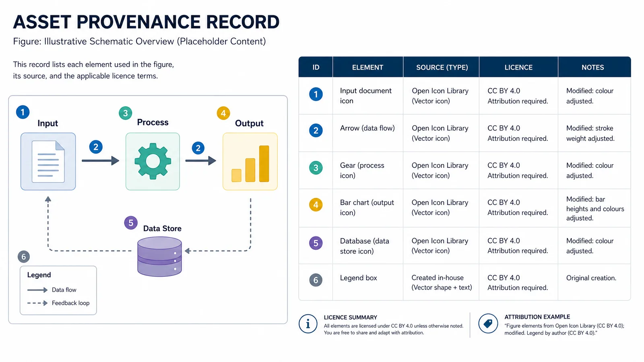This screenshot has width=644, height=362.
Task: Click the ELEMENT column header
Action: pyautogui.click(x=368, y=67)
